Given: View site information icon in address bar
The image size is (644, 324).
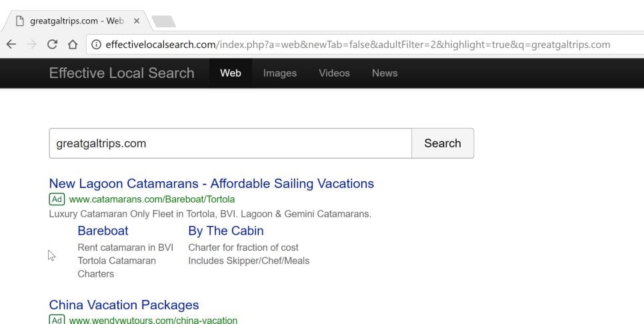Looking at the screenshot, I should point(96,45).
